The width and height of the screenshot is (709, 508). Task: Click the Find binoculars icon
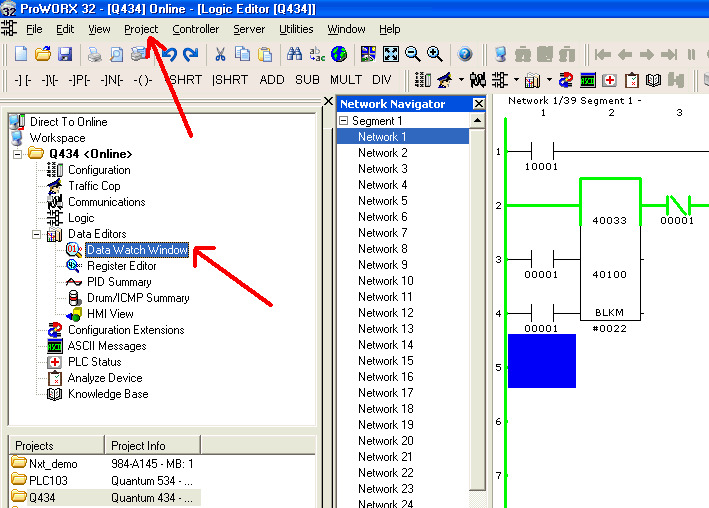pos(295,54)
